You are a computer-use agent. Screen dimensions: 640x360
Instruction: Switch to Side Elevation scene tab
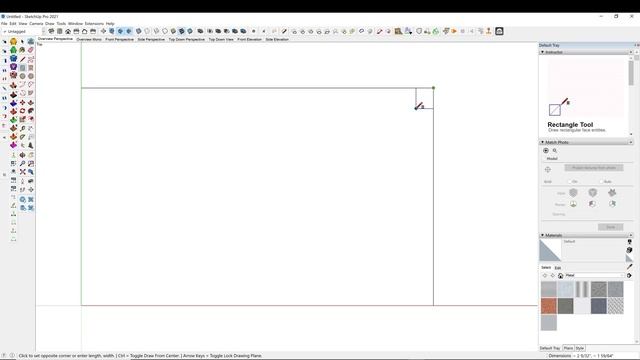277,40
